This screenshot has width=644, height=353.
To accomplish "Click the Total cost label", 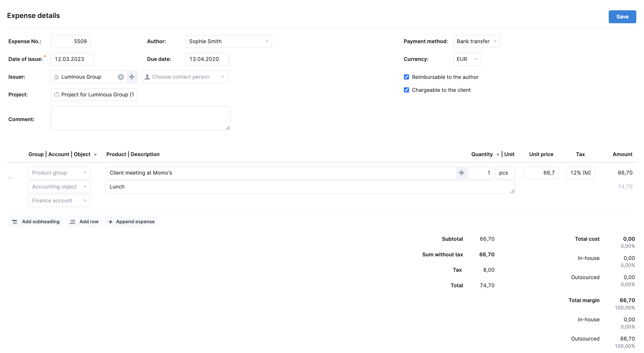I will tap(587, 239).
